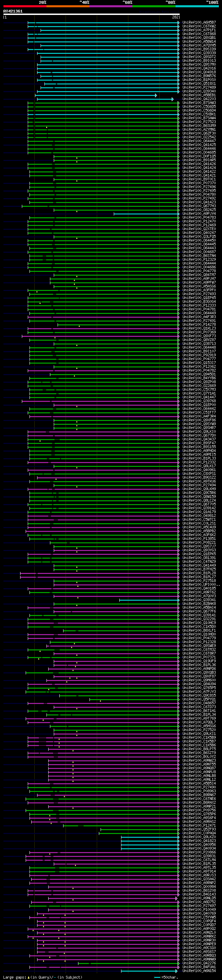
Task: Select hit label UniRef100_P07371
Action: click(x=199, y=657)
